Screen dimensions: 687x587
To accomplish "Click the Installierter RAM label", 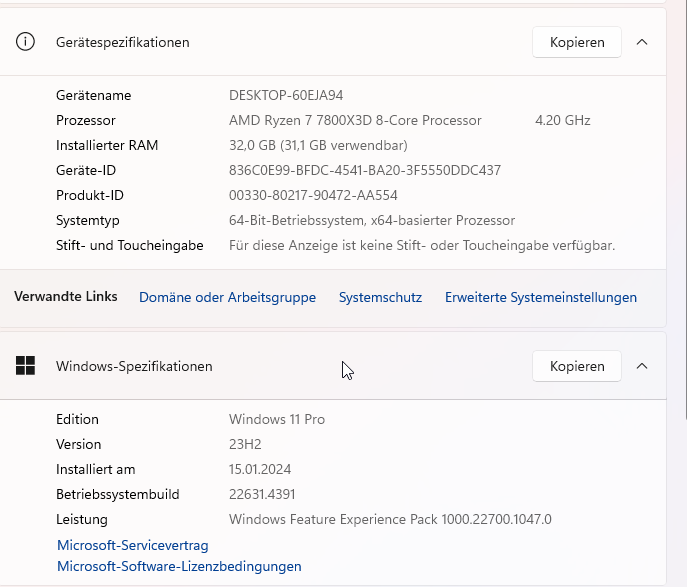I will click(107, 145).
